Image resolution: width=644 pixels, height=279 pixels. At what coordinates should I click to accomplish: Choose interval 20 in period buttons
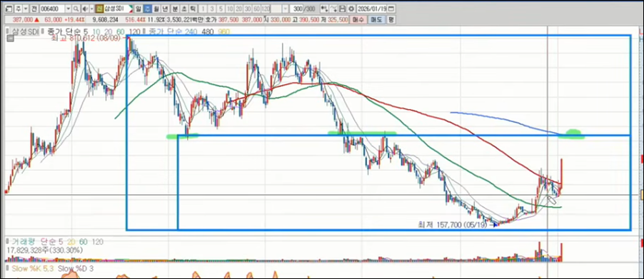pos(238,9)
